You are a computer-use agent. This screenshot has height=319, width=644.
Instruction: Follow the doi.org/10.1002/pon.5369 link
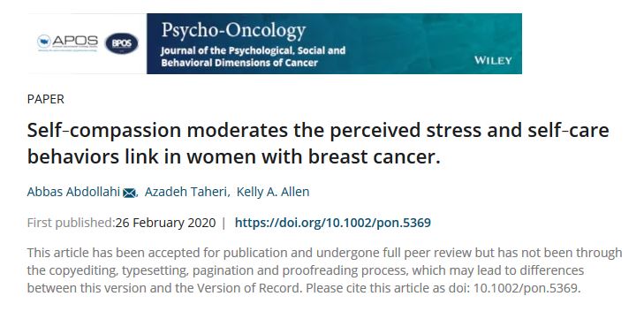(333, 223)
